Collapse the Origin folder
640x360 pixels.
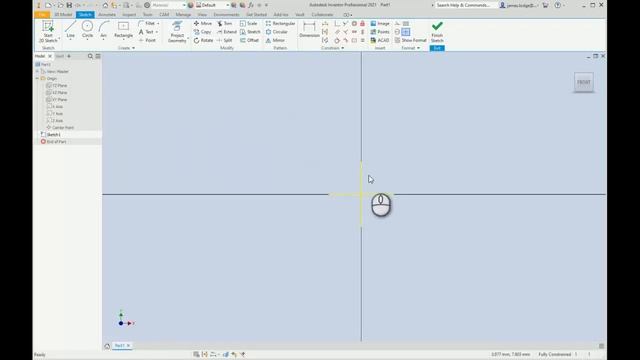pyautogui.click(x=37, y=78)
